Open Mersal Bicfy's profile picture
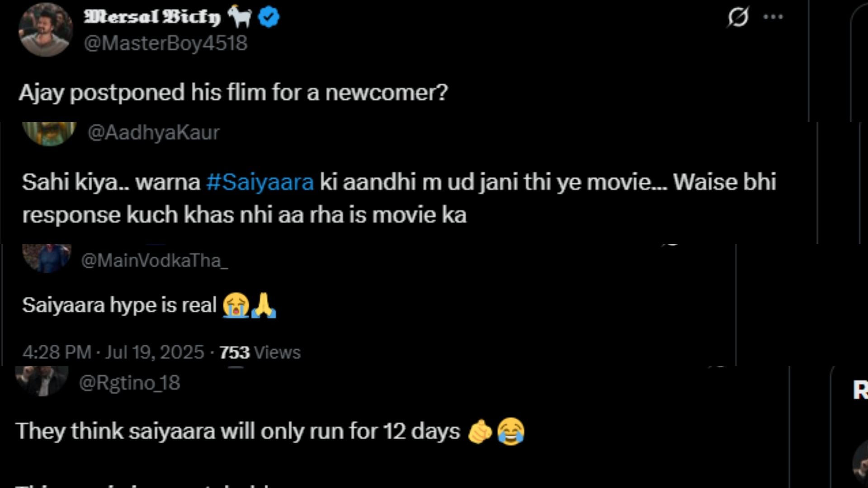The image size is (868, 488). [45, 30]
